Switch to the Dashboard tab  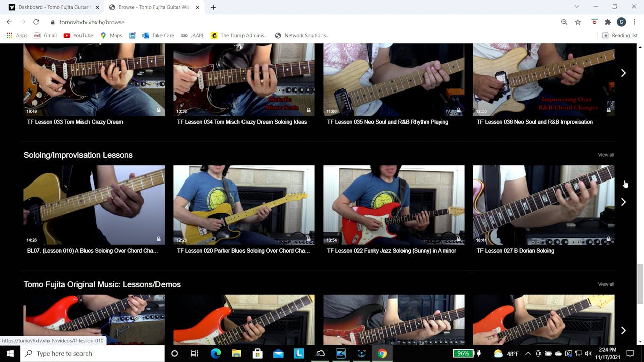(x=53, y=7)
